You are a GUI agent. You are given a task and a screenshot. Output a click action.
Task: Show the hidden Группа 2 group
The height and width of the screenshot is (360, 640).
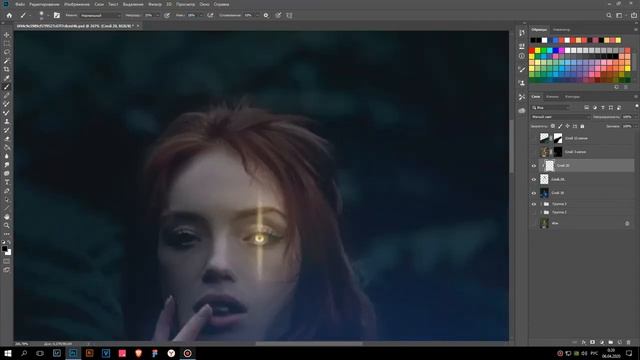click(533, 212)
